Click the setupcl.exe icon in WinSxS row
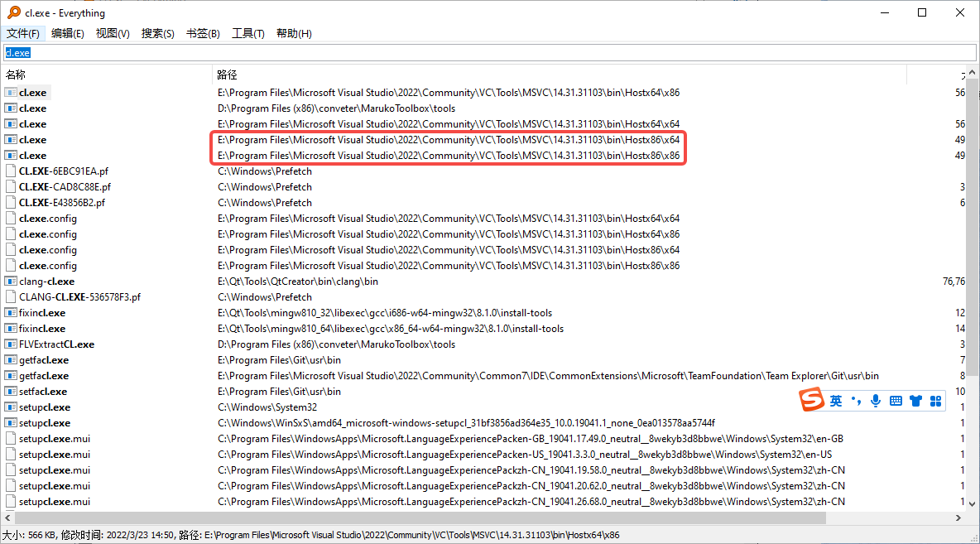Screen dimensions: 980x544 11,423
